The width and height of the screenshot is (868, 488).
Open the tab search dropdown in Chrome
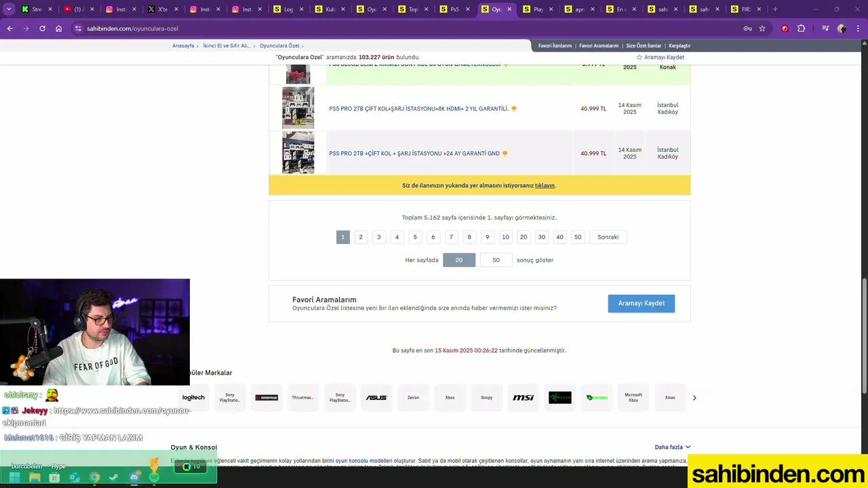click(x=9, y=9)
